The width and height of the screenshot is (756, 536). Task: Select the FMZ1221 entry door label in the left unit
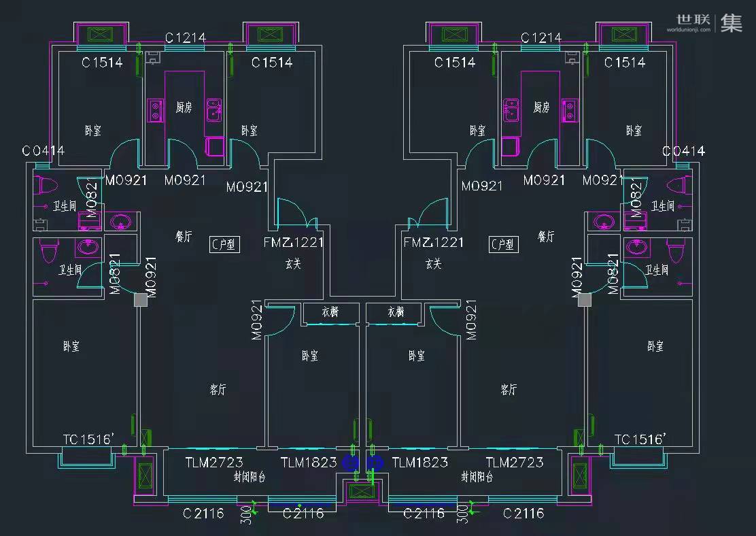point(294,242)
